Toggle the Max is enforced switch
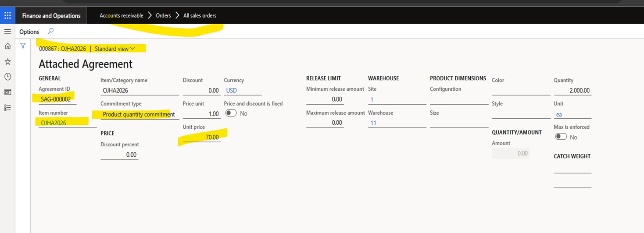644x233 pixels. (x=561, y=137)
